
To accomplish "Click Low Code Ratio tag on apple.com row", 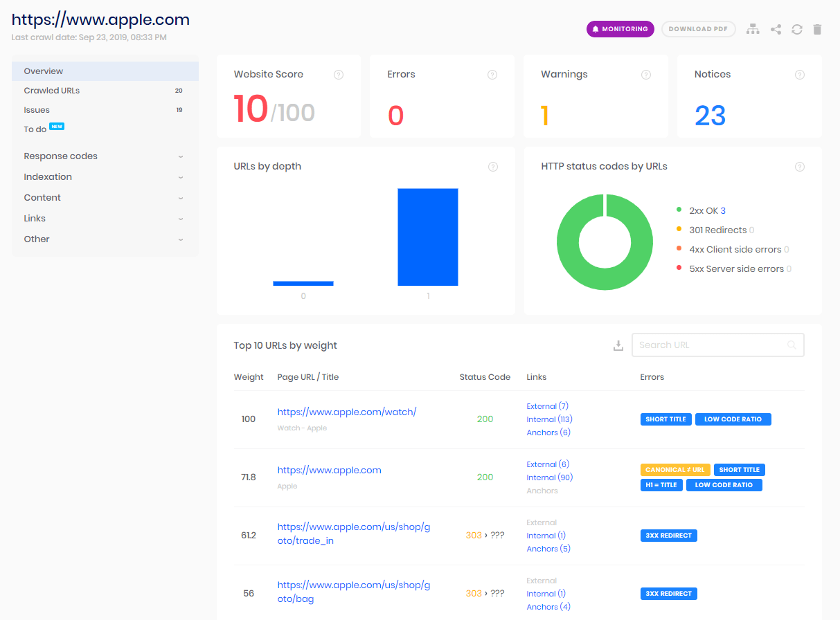I will click(724, 485).
